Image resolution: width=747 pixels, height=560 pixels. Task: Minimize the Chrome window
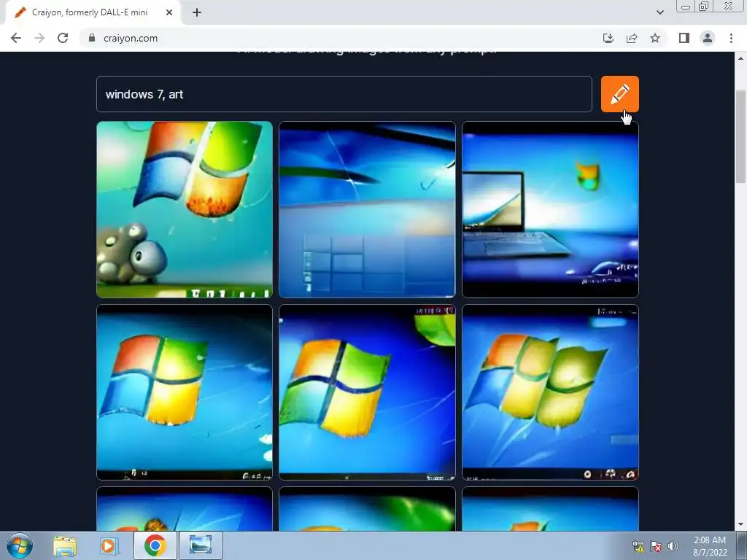point(686,6)
